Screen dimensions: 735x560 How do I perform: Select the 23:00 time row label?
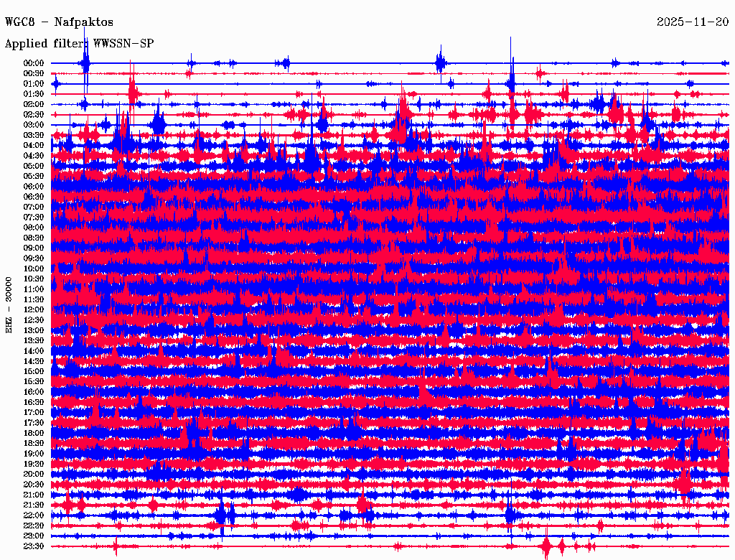tap(34, 536)
